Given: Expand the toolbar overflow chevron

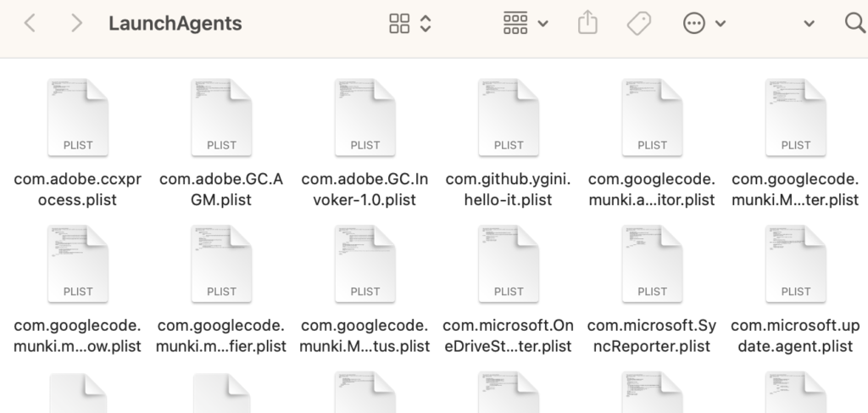Looking at the screenshot, I should [809, 24].
